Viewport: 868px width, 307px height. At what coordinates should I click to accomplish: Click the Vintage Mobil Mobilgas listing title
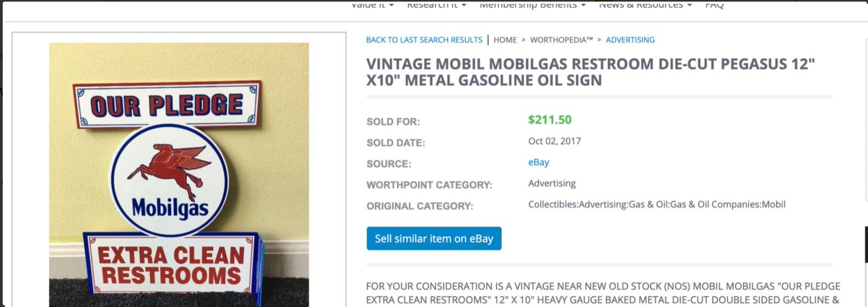click(590, 72)
